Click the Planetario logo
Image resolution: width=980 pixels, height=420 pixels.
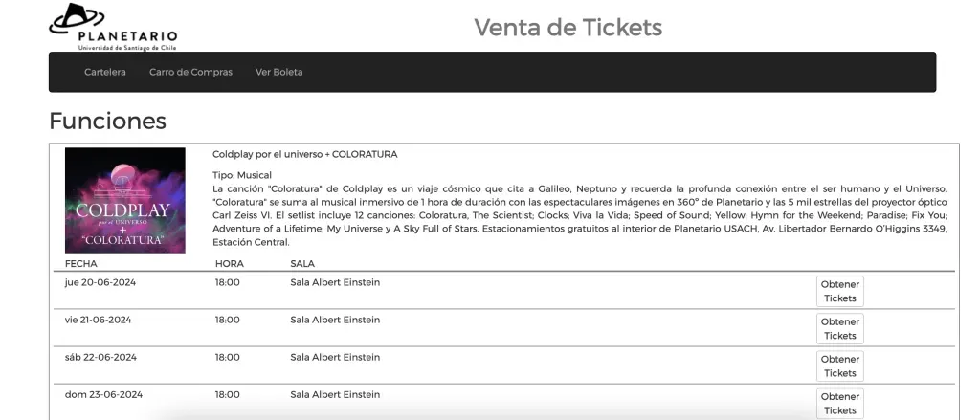click(x=113, y=26)
